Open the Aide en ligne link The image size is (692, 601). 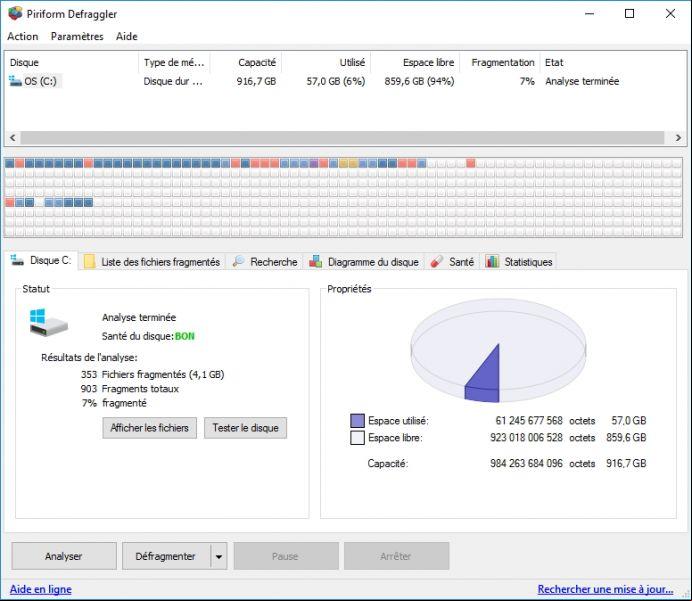[x=41, y=589]
